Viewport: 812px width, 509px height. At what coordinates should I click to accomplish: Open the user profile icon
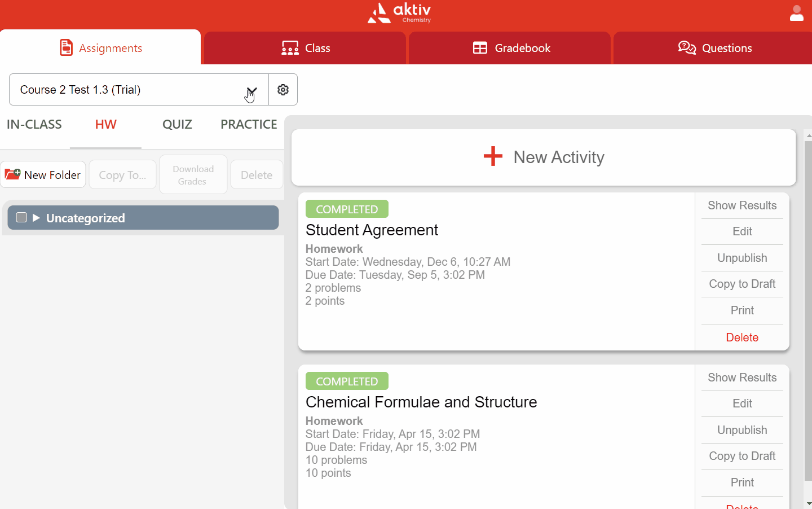pos(797,12)
